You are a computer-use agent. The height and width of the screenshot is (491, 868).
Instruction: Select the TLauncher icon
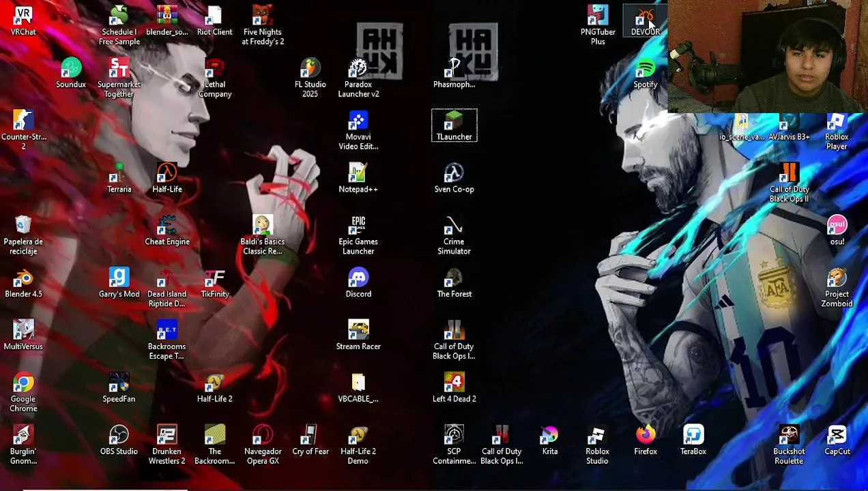click(454, 125)
